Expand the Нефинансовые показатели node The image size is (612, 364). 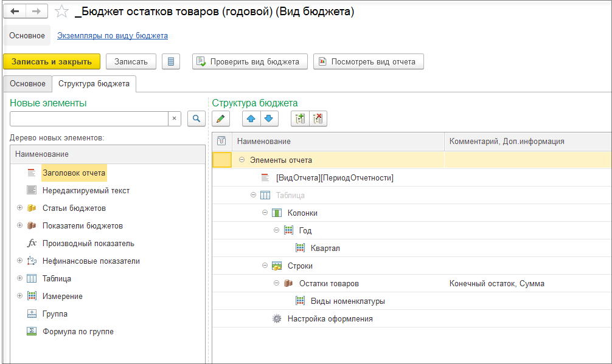19,261
